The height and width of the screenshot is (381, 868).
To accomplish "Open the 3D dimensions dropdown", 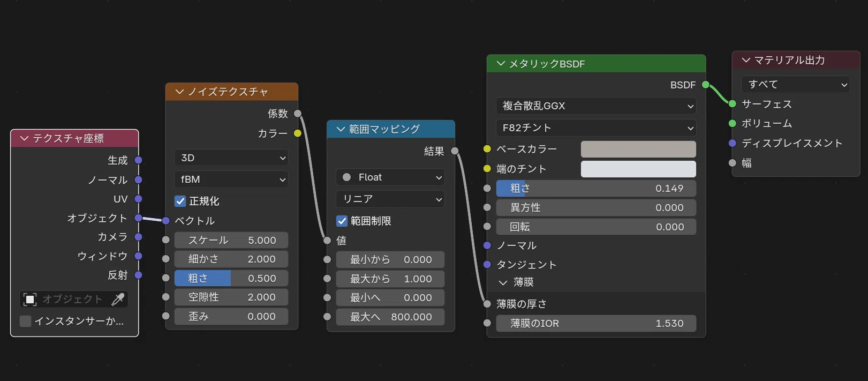I will (231, 158).
